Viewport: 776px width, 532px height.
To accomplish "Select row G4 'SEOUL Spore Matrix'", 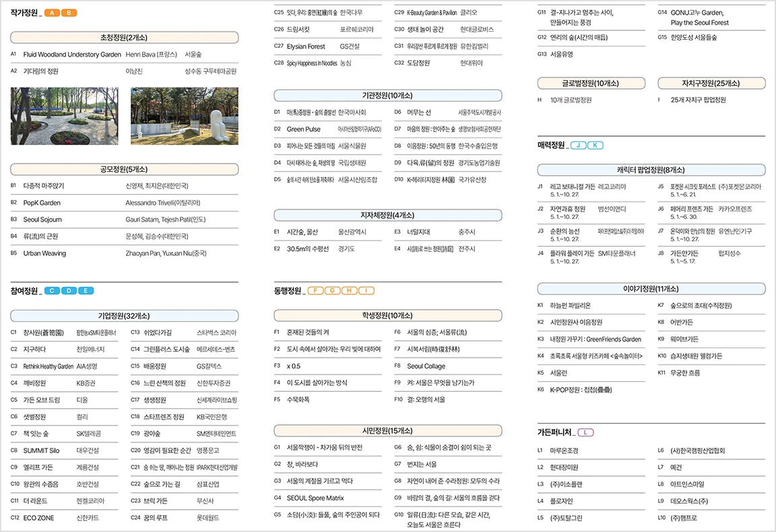I will click(x=327, y=498).
